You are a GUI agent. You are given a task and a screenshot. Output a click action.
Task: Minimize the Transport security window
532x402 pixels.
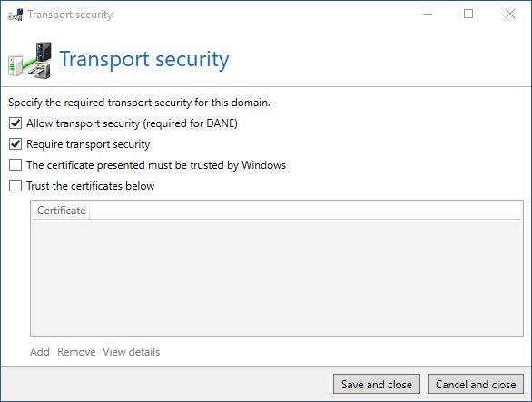[428, 14]
